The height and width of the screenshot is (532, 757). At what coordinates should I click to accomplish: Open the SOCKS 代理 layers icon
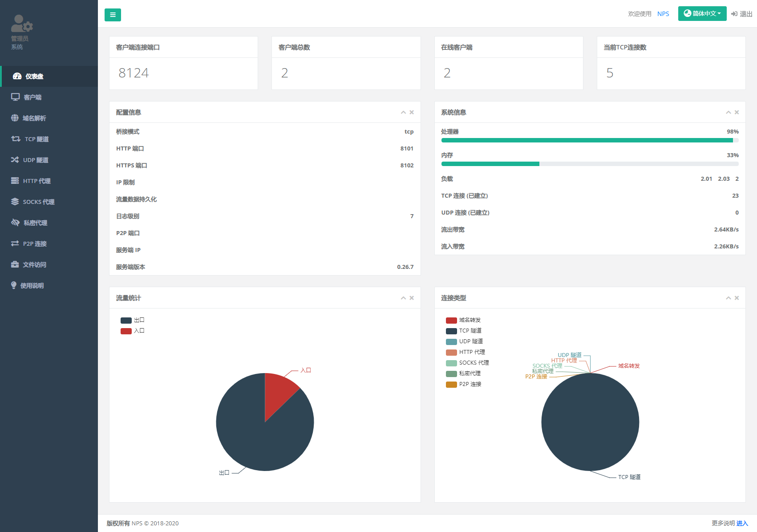tap(15, 202)
